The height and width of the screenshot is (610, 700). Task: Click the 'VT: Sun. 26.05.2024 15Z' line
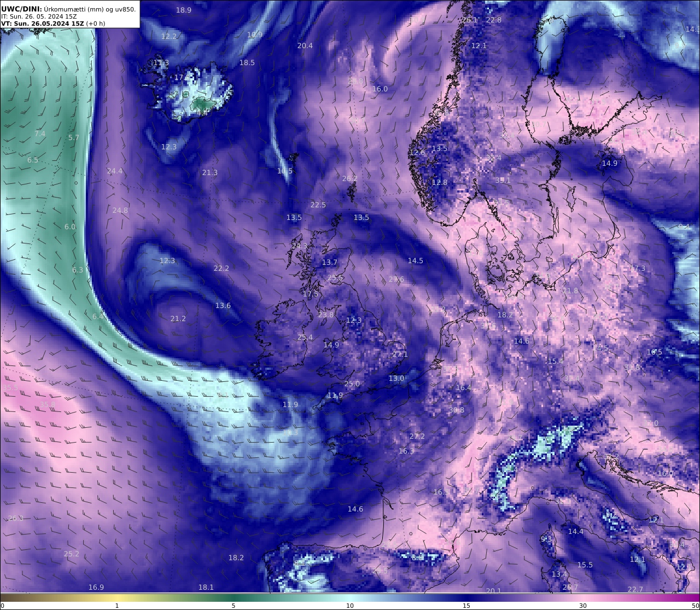[42, 24]
